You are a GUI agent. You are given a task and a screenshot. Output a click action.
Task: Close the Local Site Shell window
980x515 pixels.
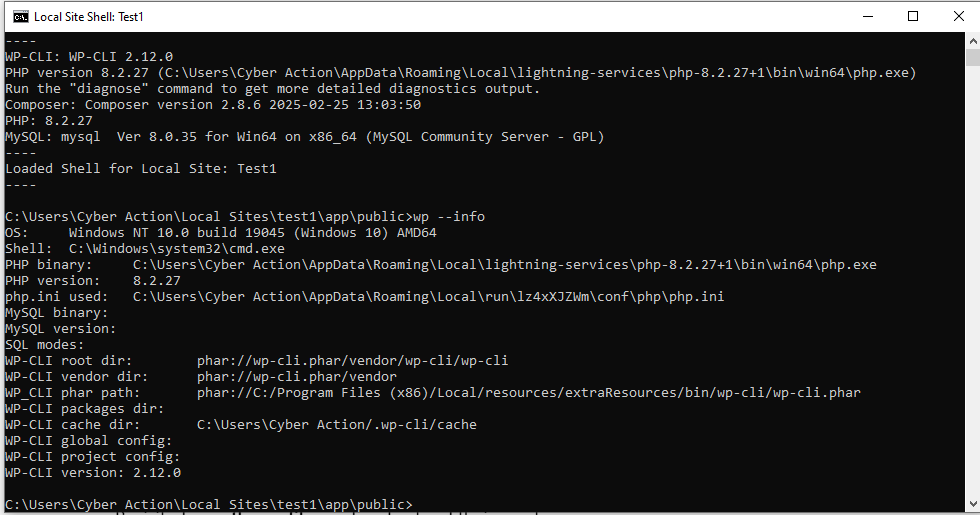pyautogui.click(x=957, y=16)
